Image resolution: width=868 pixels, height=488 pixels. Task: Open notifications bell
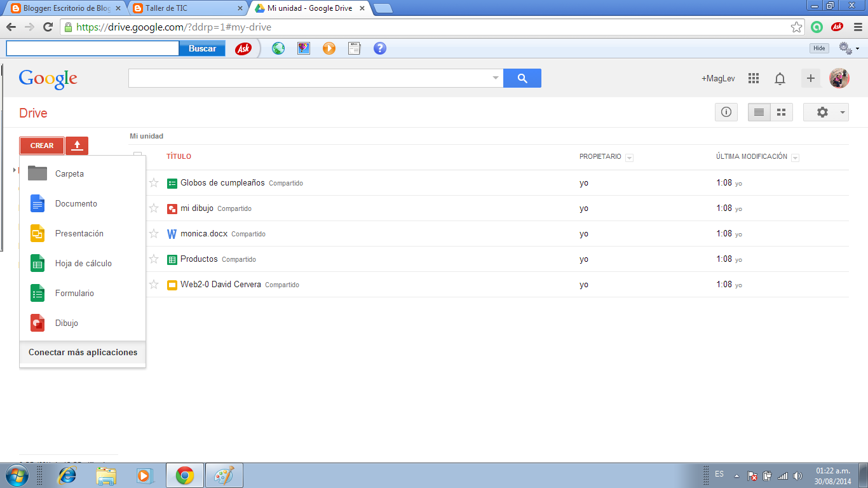point(780,78)
